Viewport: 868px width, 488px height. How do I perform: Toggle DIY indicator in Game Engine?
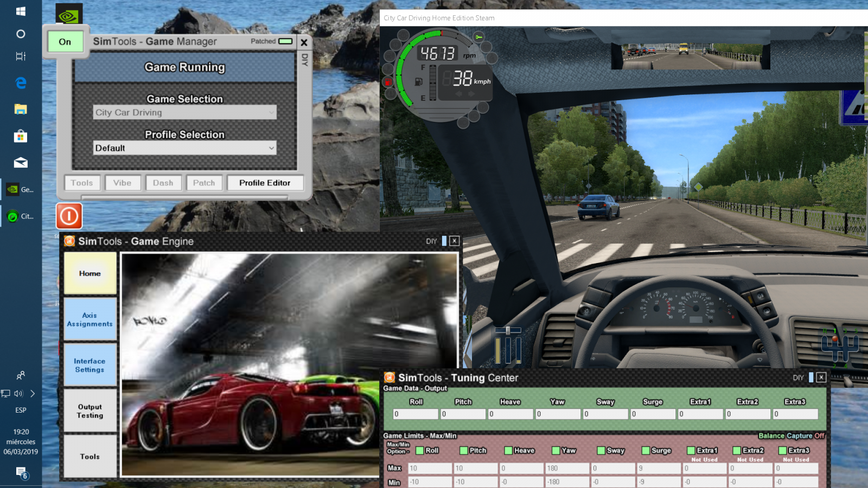444,241
